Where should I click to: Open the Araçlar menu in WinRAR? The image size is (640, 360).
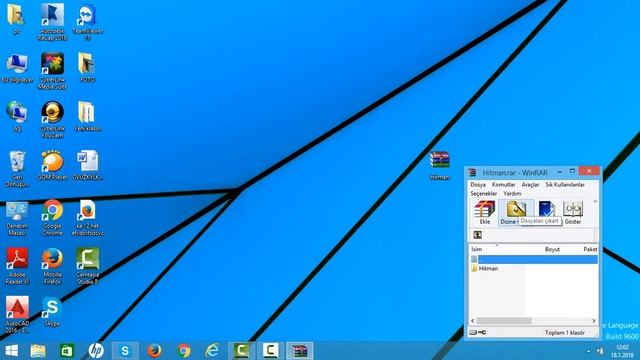tap(530, 185)
